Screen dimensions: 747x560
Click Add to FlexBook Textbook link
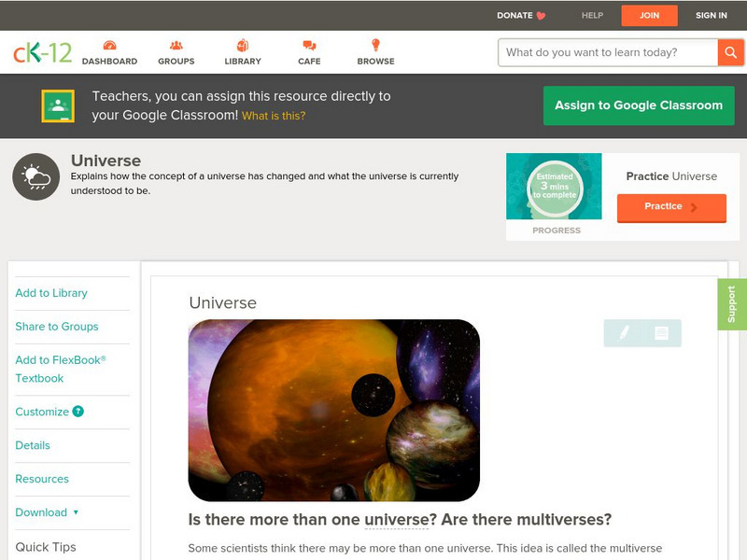point(61,369)
